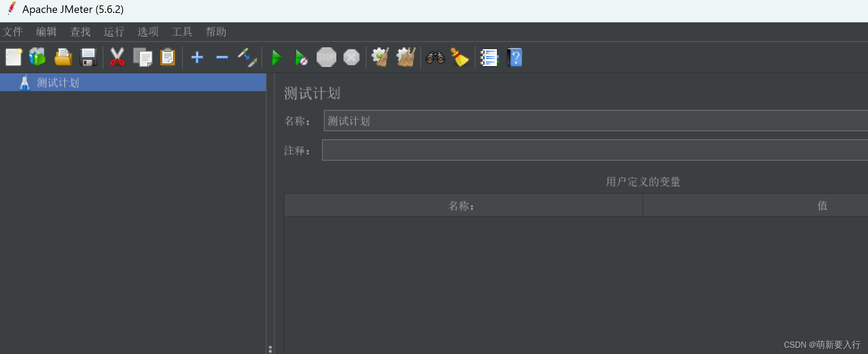Viewport: 868px width, 354px height.
Task: Open the 编辑 menu
Action: point(46,32)
